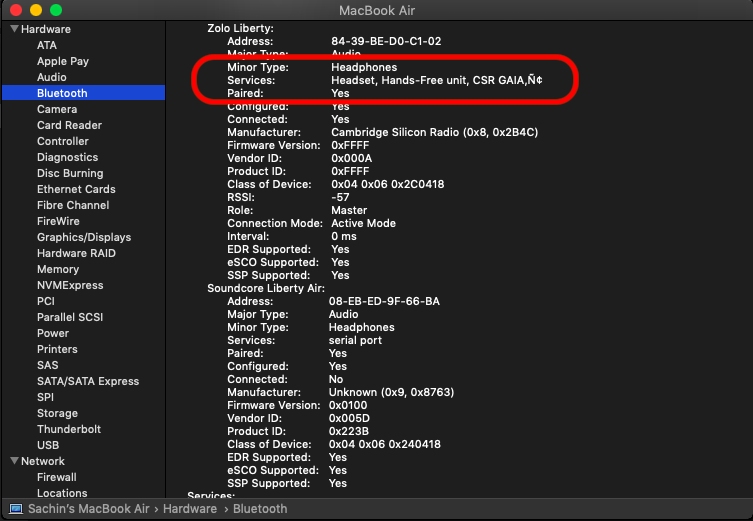Open the Card Reader section

[x=69, y=125]
